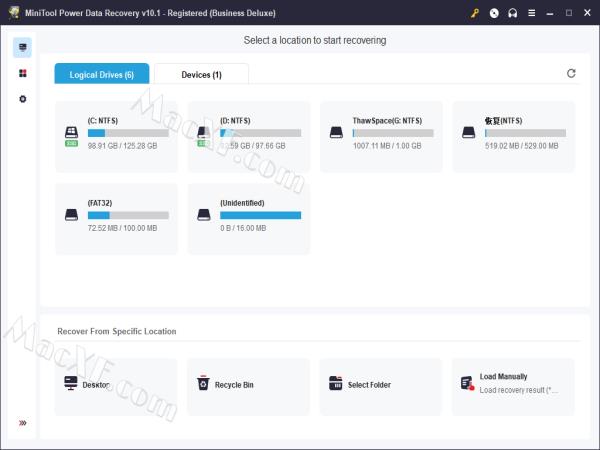Switch to Devices (1) tab
Screen dimensions: 600x450
[x=201, y=74]
